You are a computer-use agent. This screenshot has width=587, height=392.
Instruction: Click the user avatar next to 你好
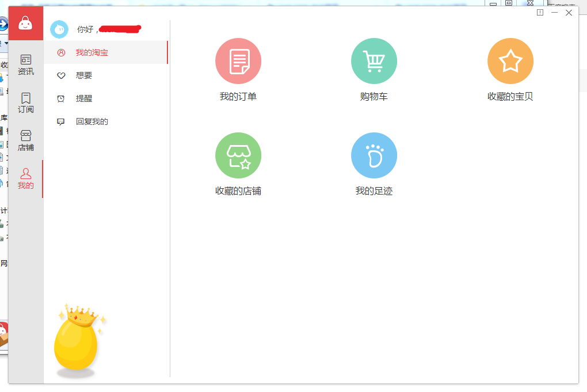point(59,29)
